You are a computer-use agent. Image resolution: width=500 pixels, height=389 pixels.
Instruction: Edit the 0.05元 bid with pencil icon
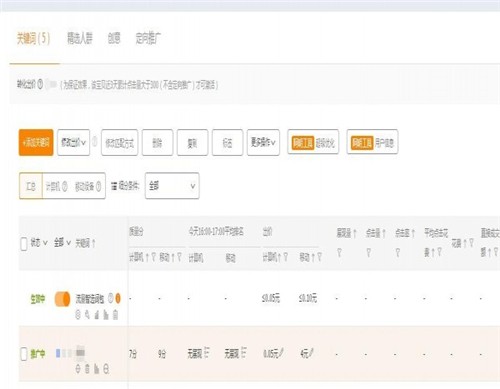pyautogui.click(x=281, y=353)
